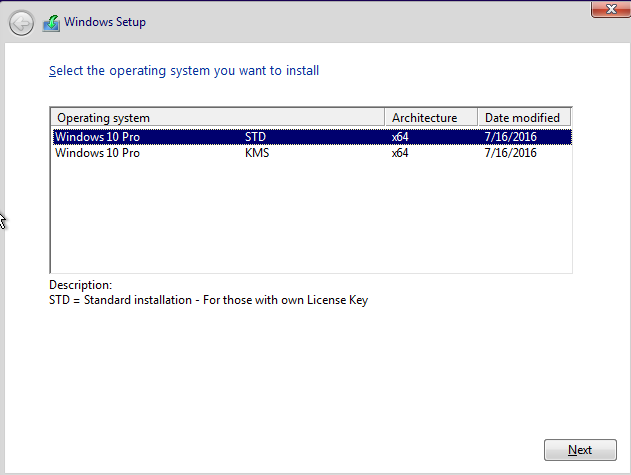This screenshot has height=475, width=631.
Task: Sort by Date modified column header
Action: pyautogui.click(x=524, y=118)
